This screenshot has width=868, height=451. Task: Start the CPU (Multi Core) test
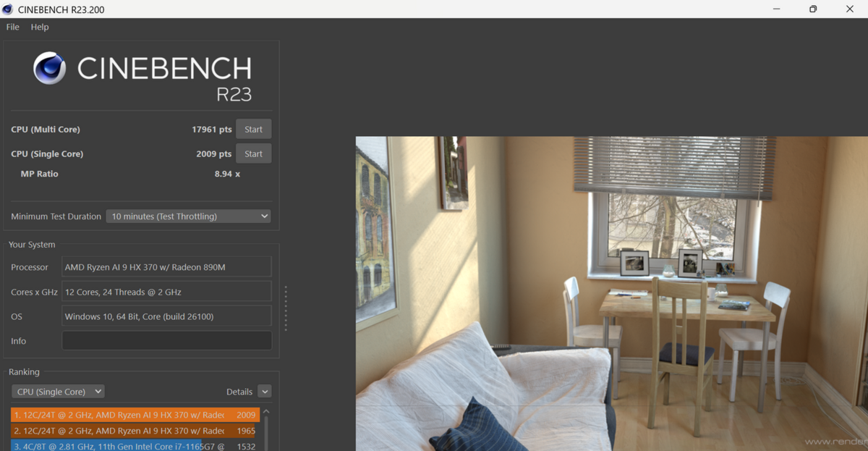(253, 130)
